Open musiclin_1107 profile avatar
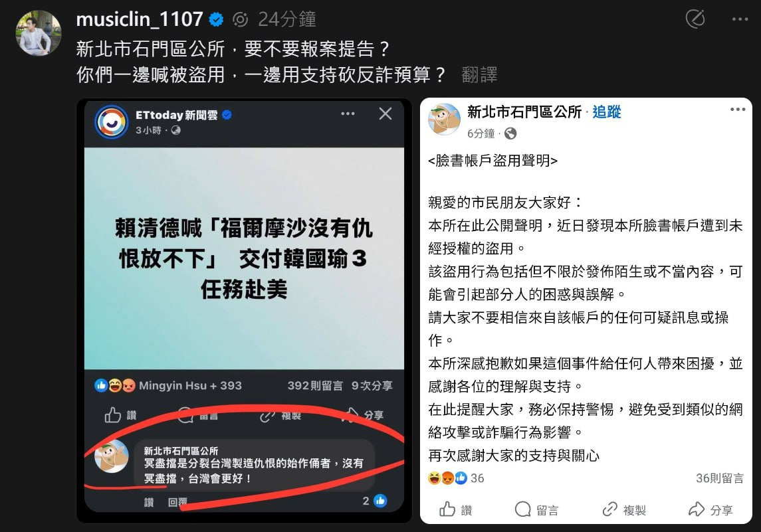 (39, 33)
